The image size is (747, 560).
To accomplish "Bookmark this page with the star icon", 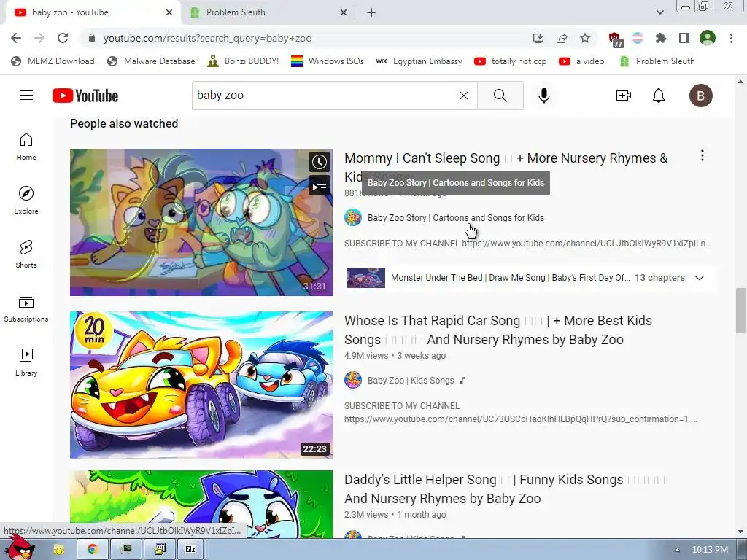I will pos(585,38).
